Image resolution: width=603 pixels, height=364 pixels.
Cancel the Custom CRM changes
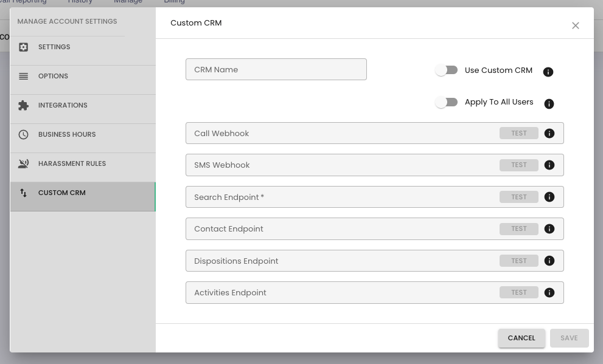point(521,338)
